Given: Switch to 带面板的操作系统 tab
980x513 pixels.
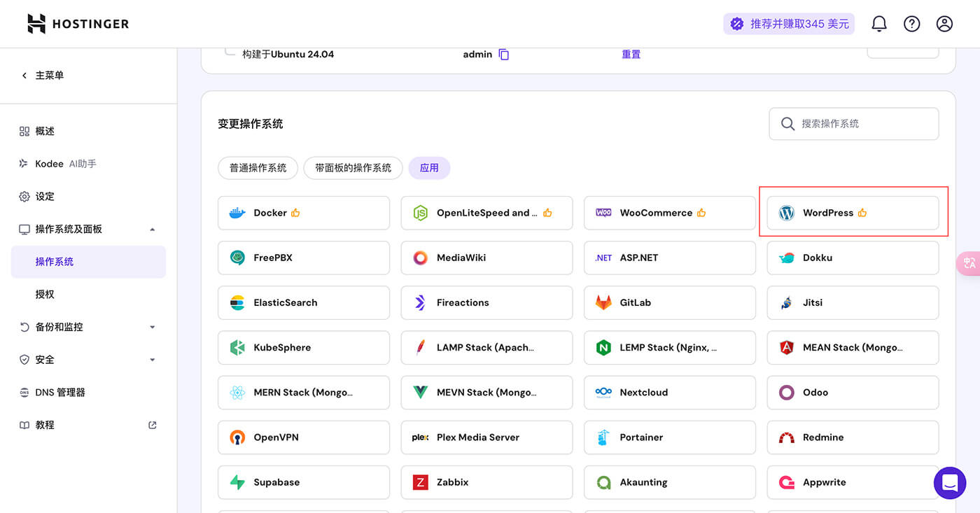Looking at the screenshot, I should tap(353, 168).
